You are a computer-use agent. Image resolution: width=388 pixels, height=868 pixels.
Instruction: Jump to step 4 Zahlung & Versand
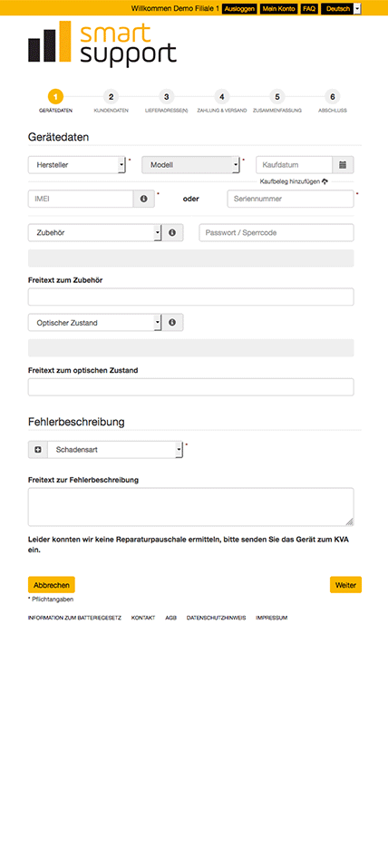(x=221, y=102)
